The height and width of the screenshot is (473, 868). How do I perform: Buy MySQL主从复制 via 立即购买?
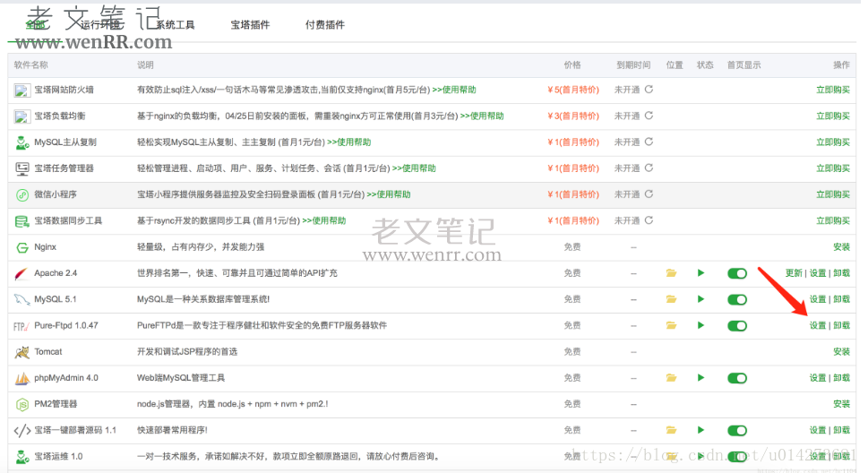coord(833,142)
